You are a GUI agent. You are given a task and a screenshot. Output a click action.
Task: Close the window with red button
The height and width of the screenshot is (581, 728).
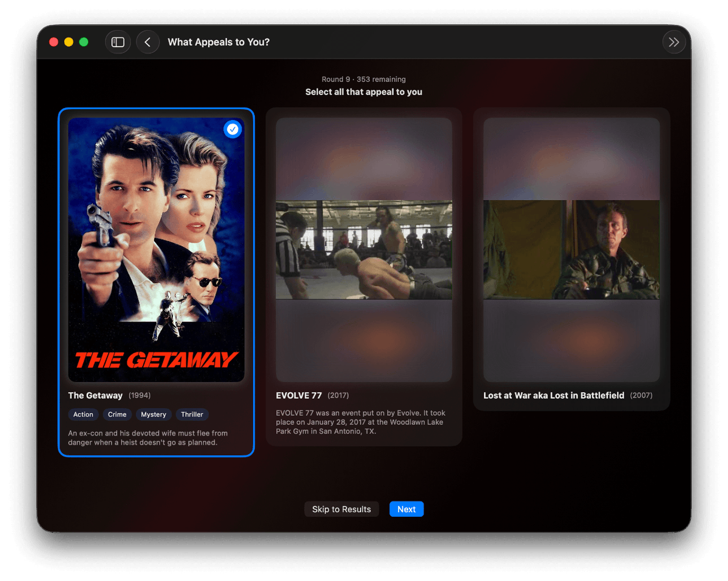tap(53, 42)
